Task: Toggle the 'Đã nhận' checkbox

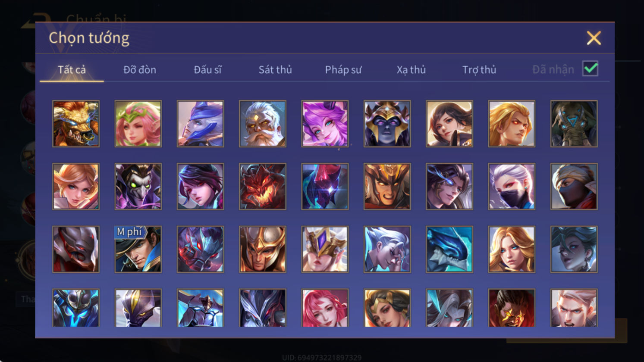Action: 590,69
